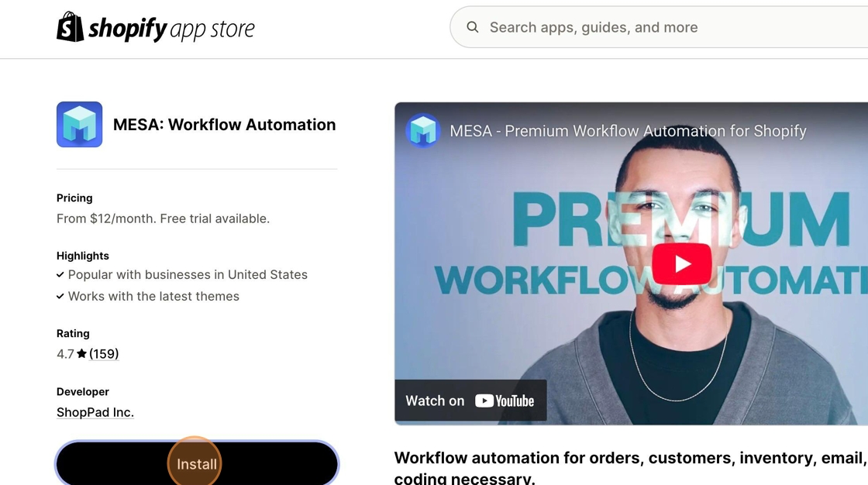Play the video with the red YouTube button
The height and width of the screenshot is (485, 868).
click(681, 264)
